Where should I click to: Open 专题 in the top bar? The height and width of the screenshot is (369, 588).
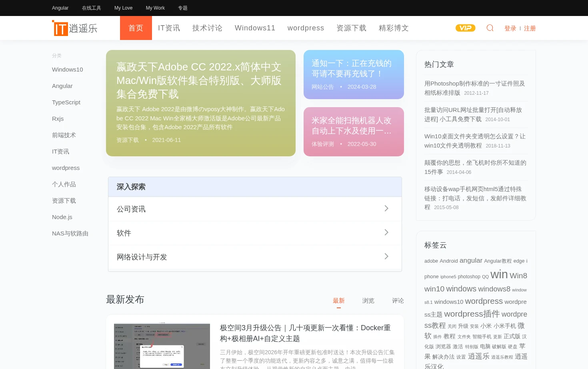click(x=183, y=8)
